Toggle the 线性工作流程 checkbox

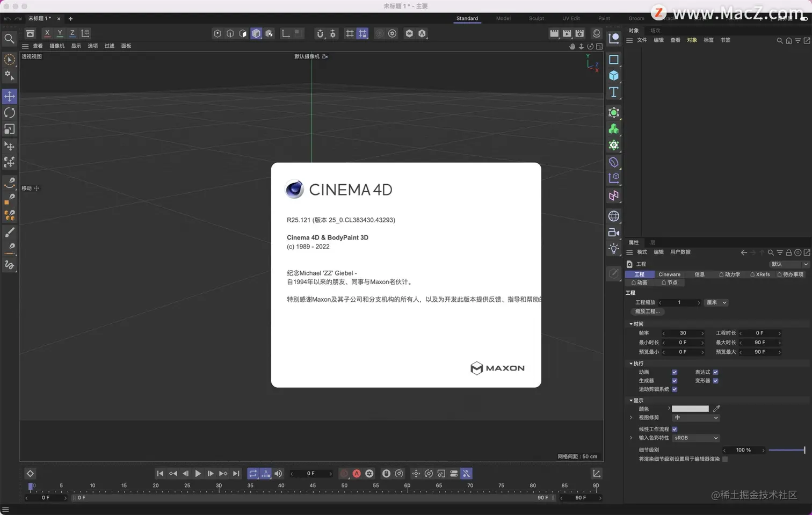675,429
